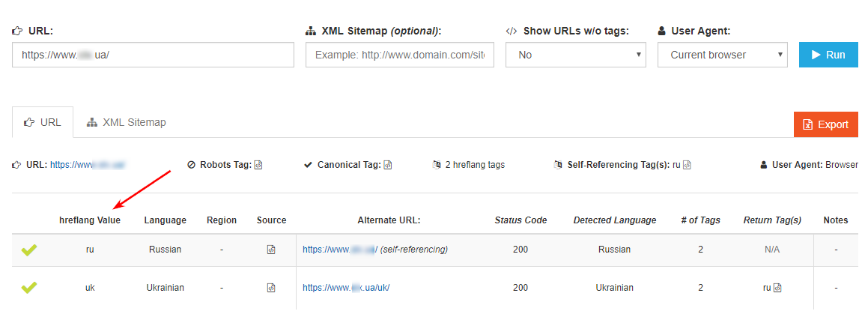Screen dimensions: 868x329
Task: Switch to the XML Sitemap tab
Action: (x=127, y=122)
